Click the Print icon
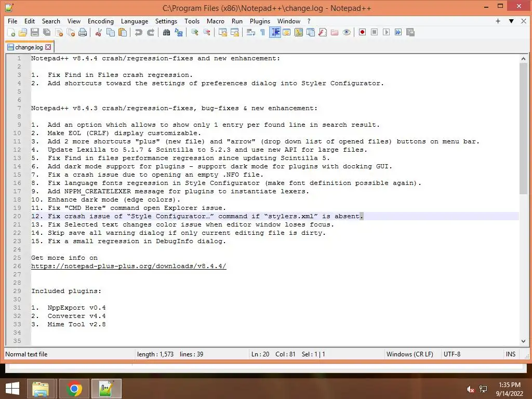The image size is (532, 399). (x=83, y=32)
